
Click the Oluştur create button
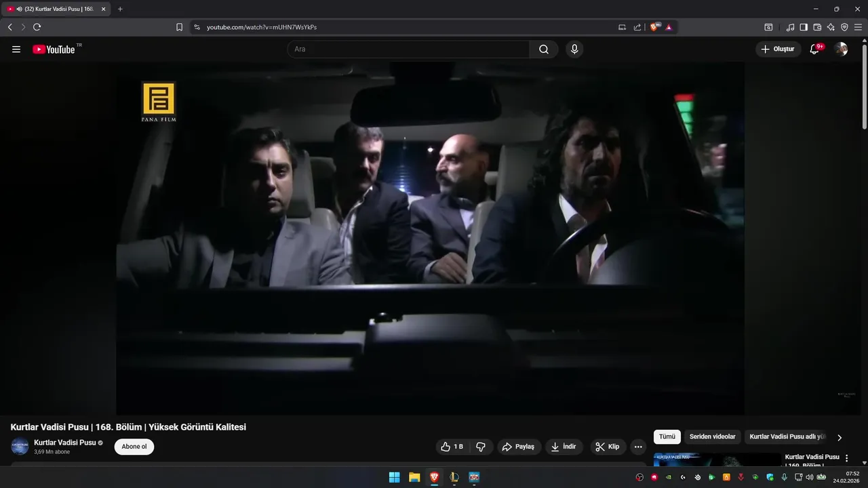point(778,49)
